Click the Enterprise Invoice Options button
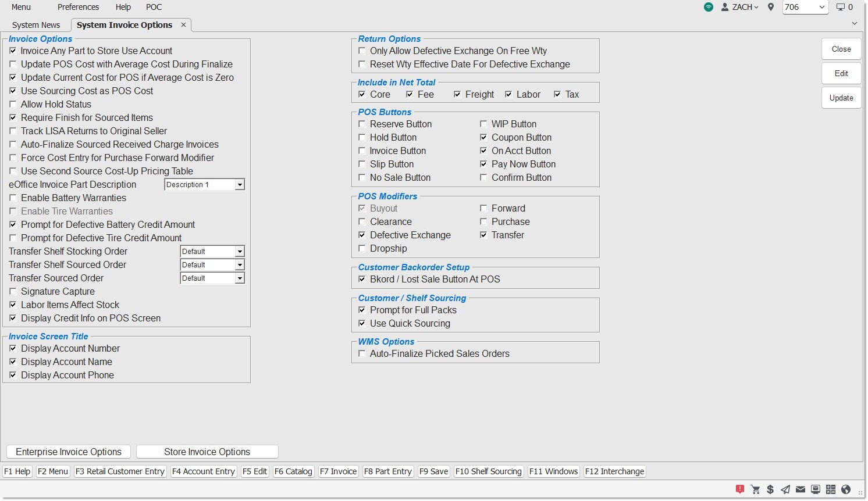This screenshot has height=501, width=868. point(69,452)
